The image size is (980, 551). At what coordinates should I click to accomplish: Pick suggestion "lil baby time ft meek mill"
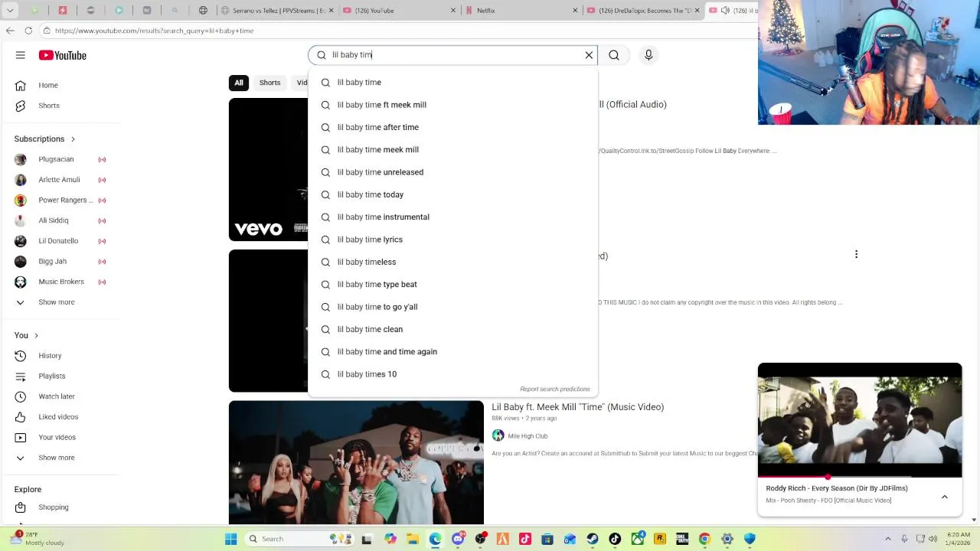[x=452, y=105]
